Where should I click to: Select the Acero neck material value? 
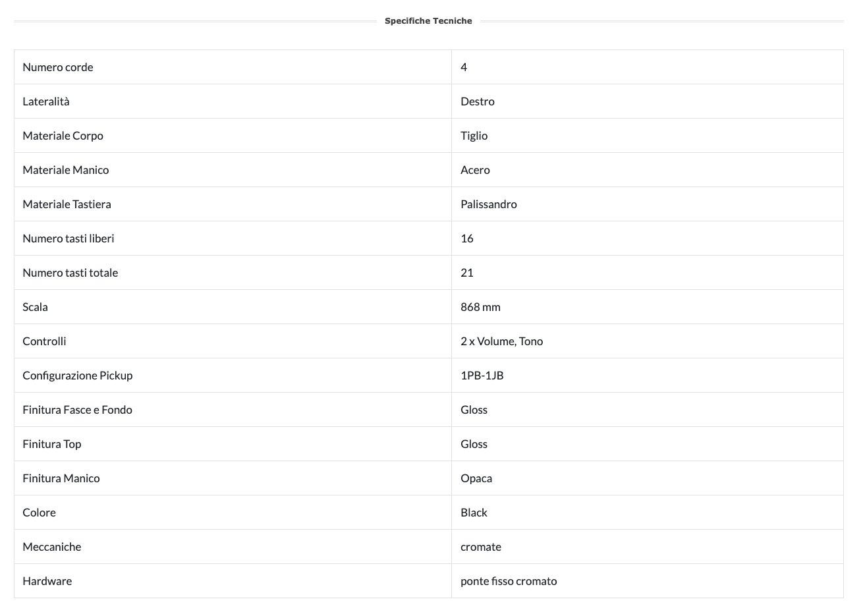(475, 170)
